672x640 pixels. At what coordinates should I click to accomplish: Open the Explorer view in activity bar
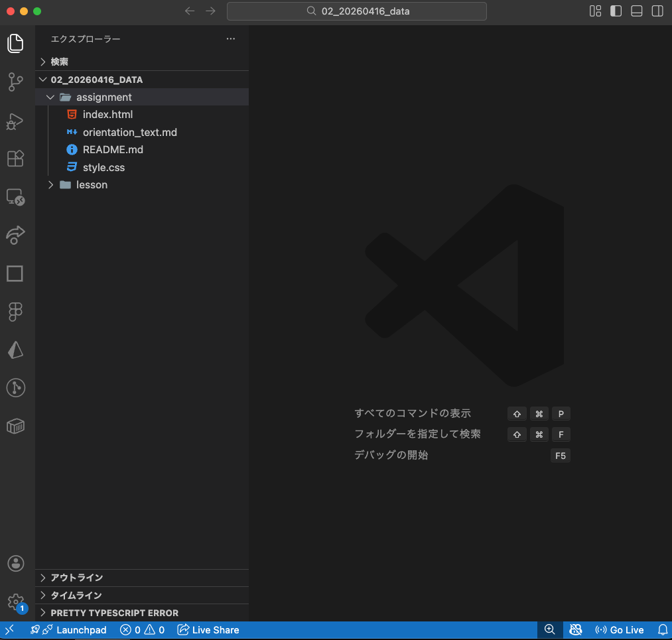[x=15, y=43]
